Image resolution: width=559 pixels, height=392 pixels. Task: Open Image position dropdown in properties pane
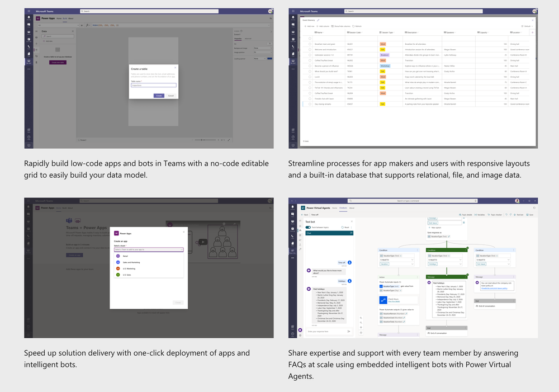point(263,52)
